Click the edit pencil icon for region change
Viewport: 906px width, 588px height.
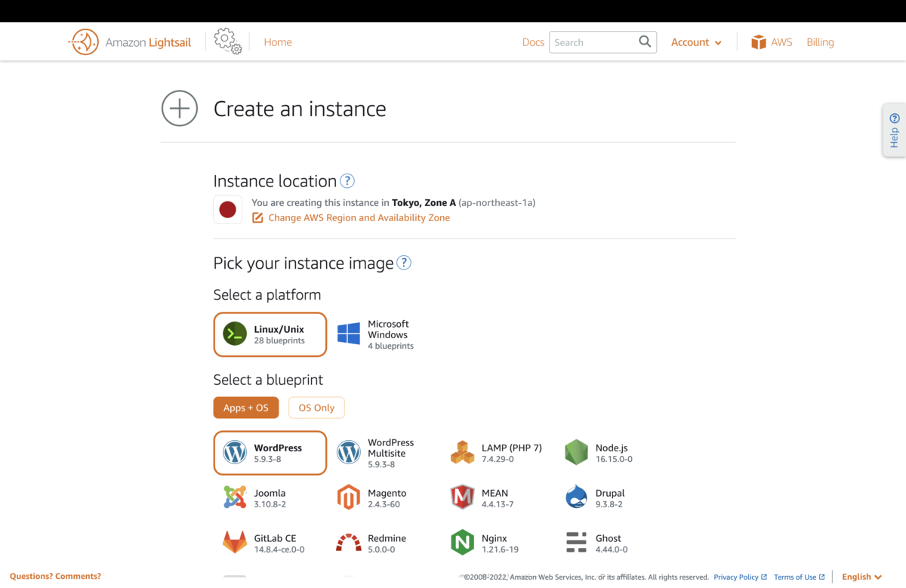tap(257, 217)
